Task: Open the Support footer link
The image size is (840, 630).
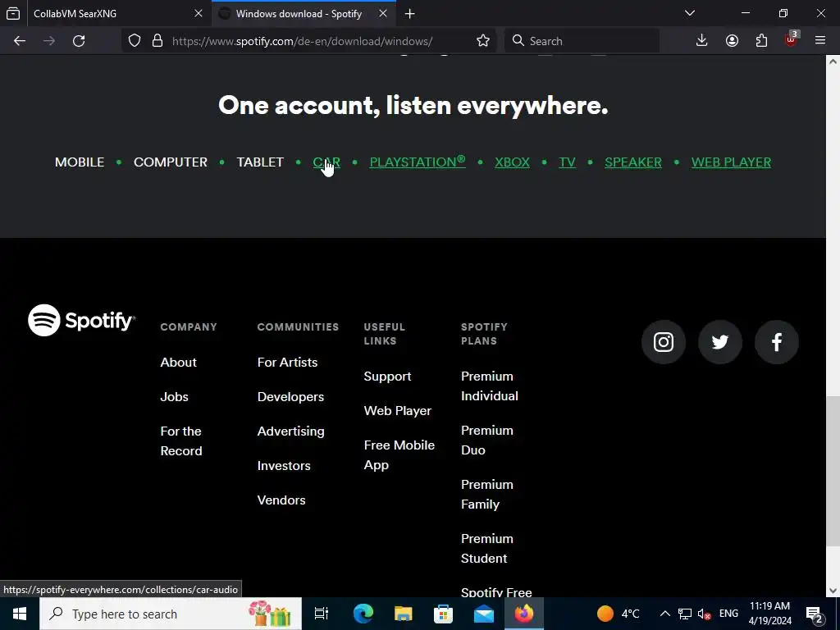Action: point(387,377)
